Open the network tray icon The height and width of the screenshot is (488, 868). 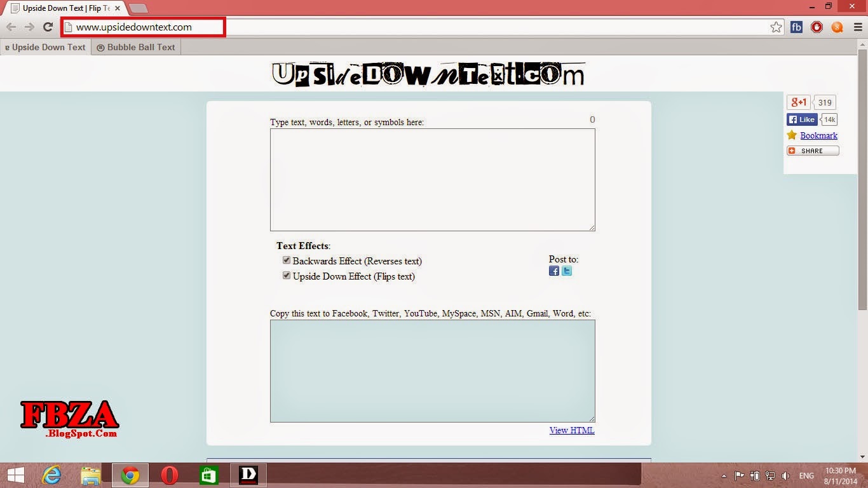click(x=770, y=476)
